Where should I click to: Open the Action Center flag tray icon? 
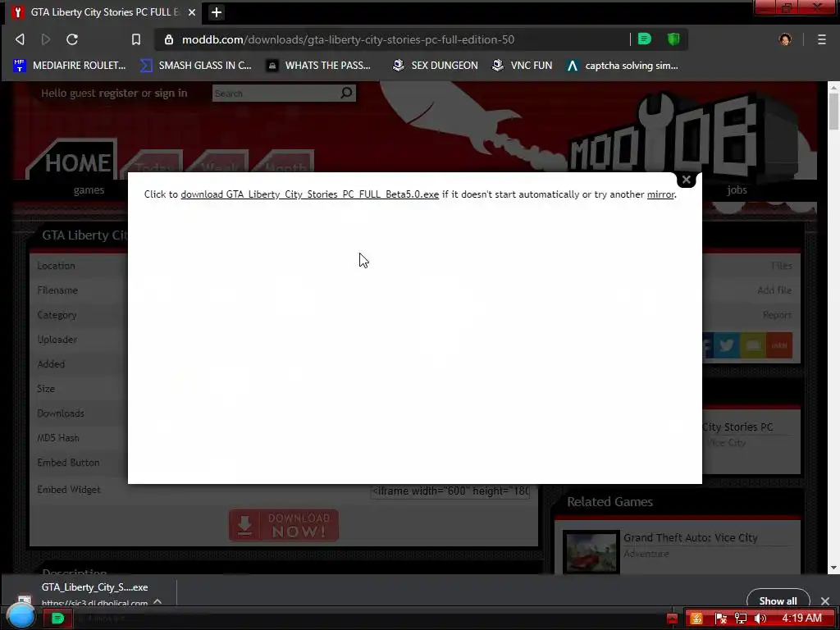tap(720, 619)
